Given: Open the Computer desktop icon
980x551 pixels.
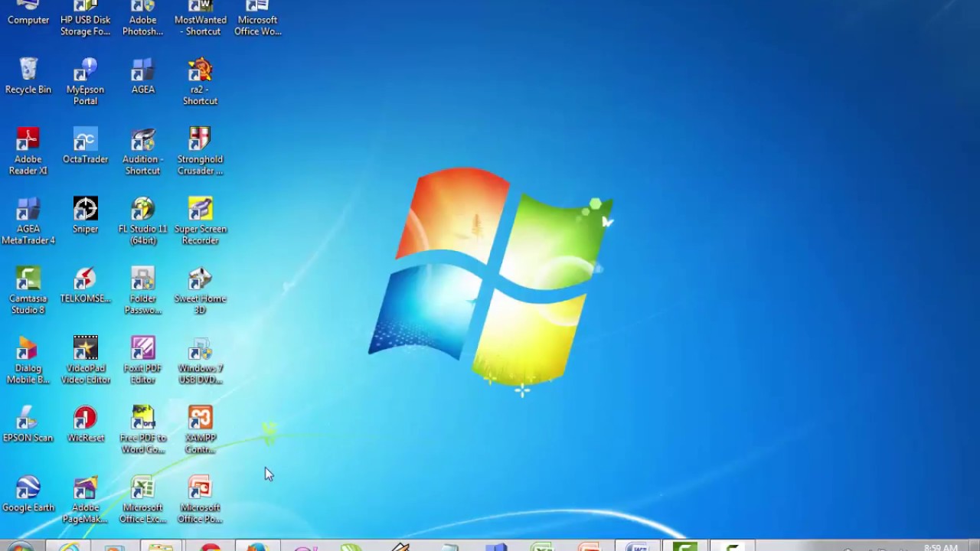Looking at the screenshot, I should [28, 14].
